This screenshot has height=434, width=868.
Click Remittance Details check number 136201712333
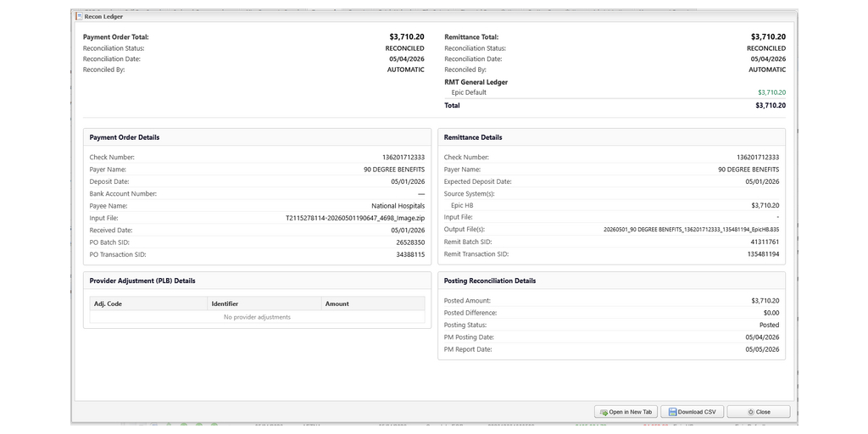(758, 157)
